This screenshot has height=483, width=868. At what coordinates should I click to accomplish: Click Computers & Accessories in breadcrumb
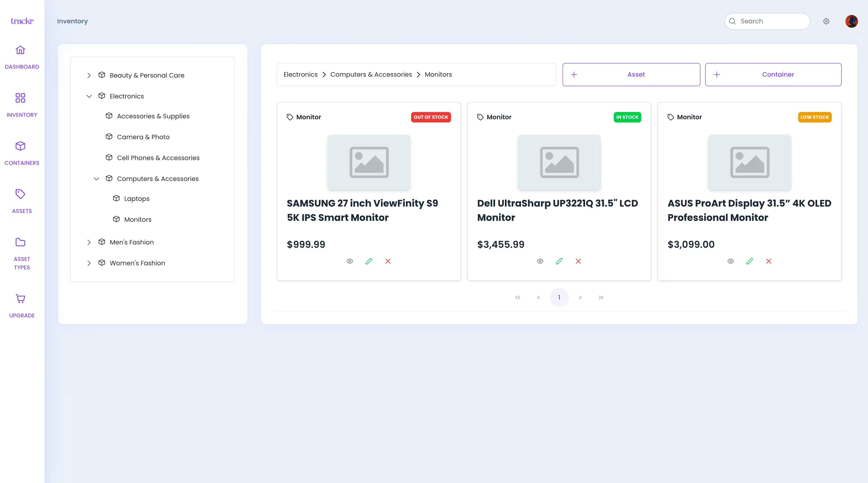click(371, 74)
